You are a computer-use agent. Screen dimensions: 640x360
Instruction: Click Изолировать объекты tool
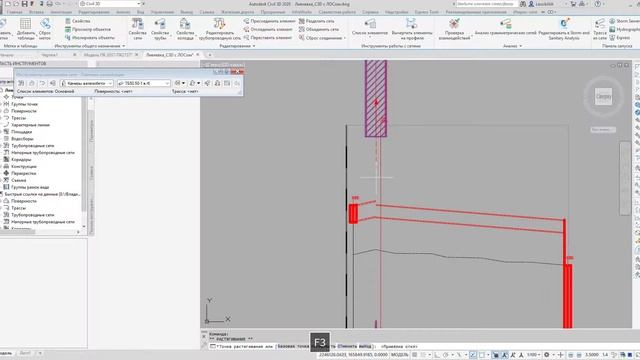(90, 38)
